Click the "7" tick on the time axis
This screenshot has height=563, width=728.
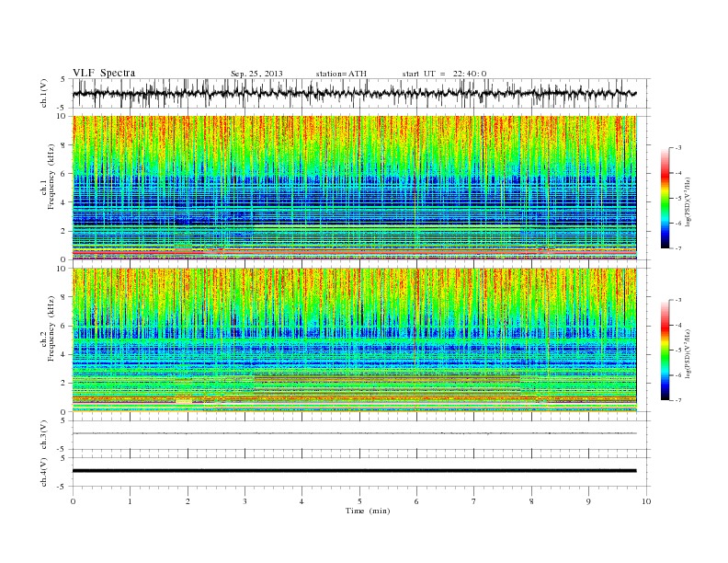[x=474, y=501]
